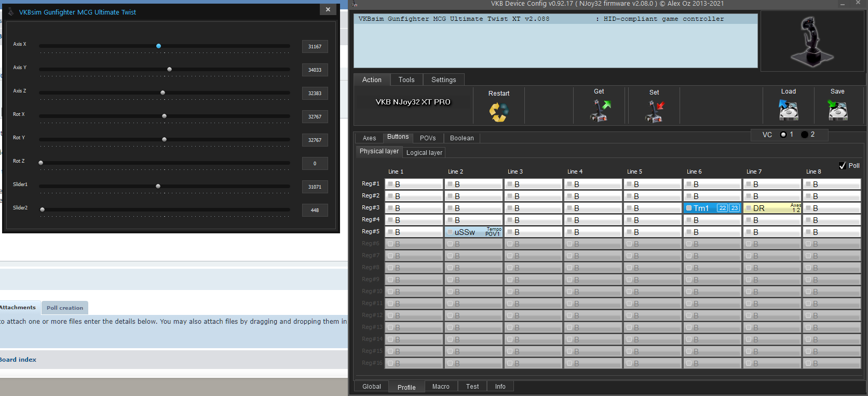Switch to the Axes tab
The height and width of the screenshot is (396, 868).
click(369, 138)
